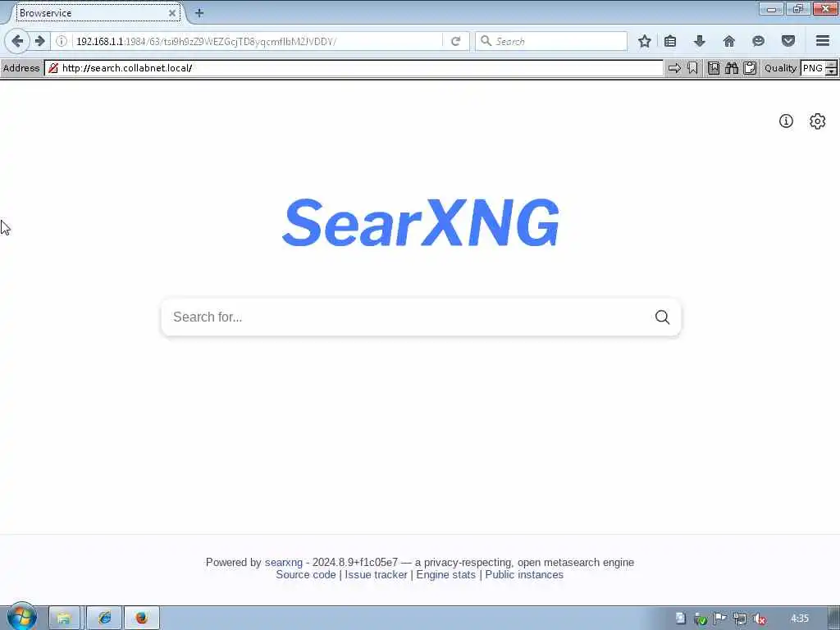Click the Browservice bookmark icon

(x=692, y=68)
